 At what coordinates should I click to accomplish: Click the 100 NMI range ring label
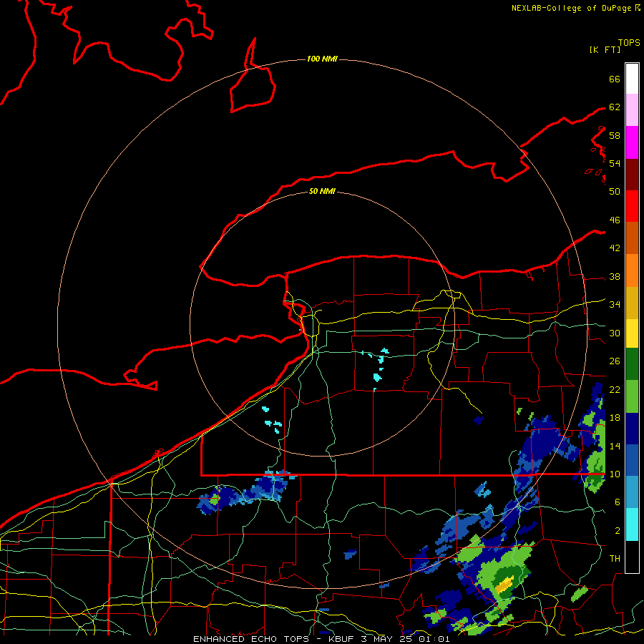pos(322,59)
